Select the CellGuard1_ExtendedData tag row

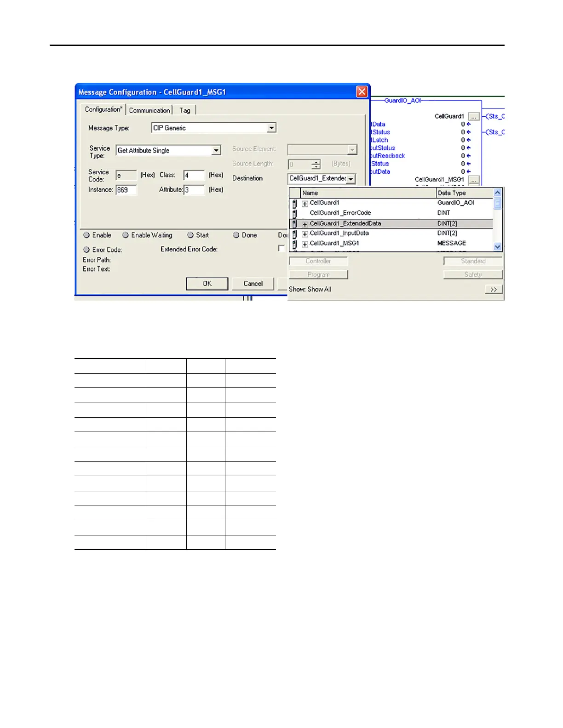click(391, 224)
